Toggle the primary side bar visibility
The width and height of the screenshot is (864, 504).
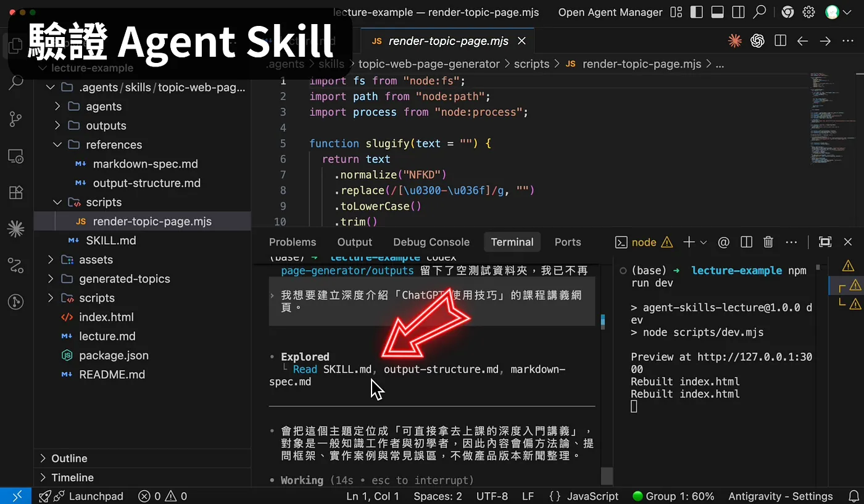pos(697,12)
